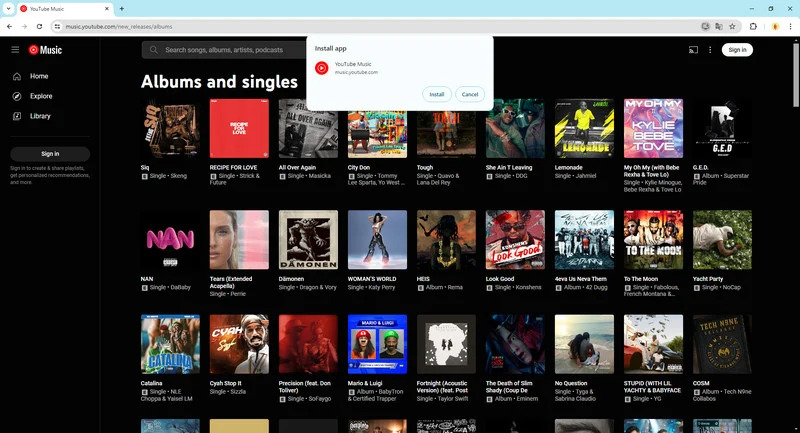Screen dimensions: 800x433
Task: Bookmark this page with the star icon
Action: pyautogui.click(x=733, y=26)
